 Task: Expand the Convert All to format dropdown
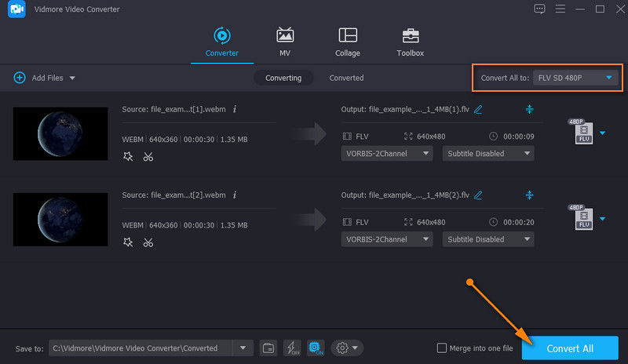[575, 78]
